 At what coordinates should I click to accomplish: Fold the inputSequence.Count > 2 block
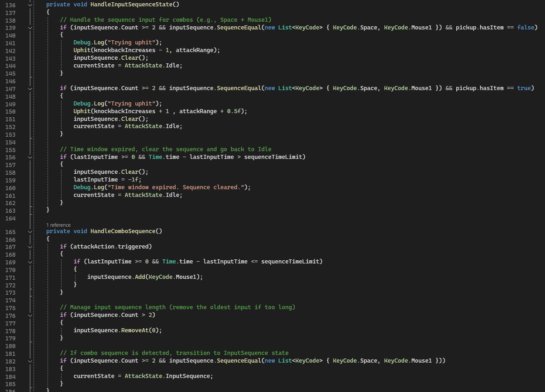30,316
